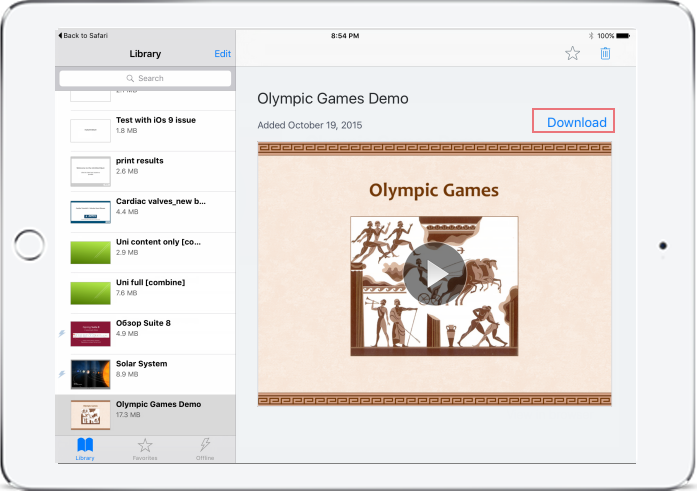This screenshot has width=697, height=491.
Task: Tap the offline bolt icon beside Обзор Suite 8
Action: click(x=62, y=333)
